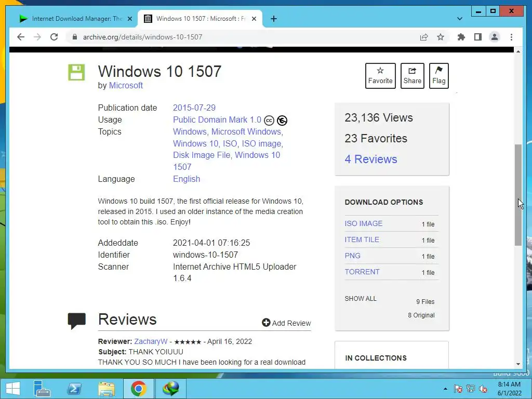The height and width of the screenshot is (399, 532).
Task: Open the Chrome three-dot menu
Action: coord(511,37)
